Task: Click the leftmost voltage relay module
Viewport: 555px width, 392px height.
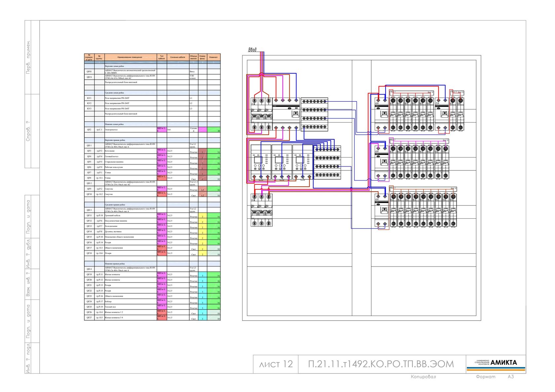Action: pyautogui.click(x=261, y=162)
